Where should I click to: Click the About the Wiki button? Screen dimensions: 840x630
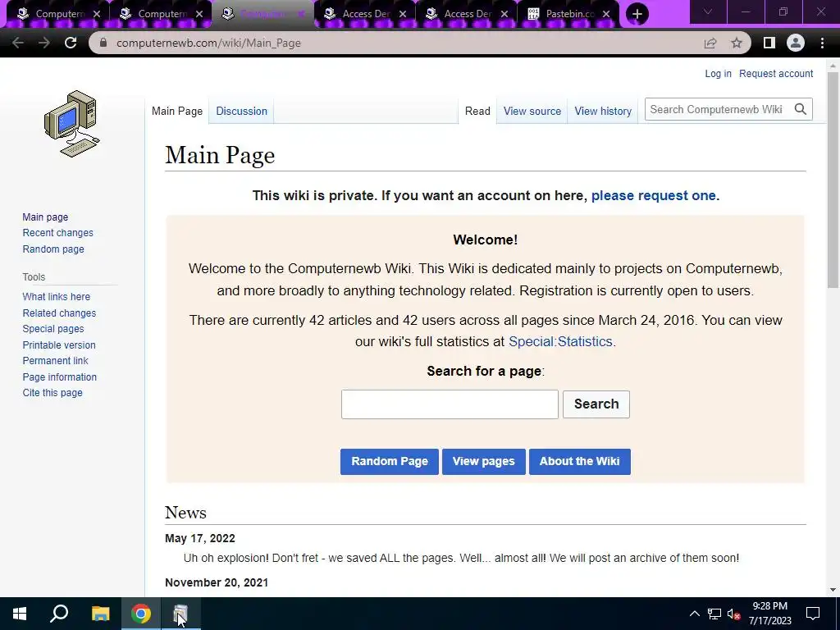point(580,461)
